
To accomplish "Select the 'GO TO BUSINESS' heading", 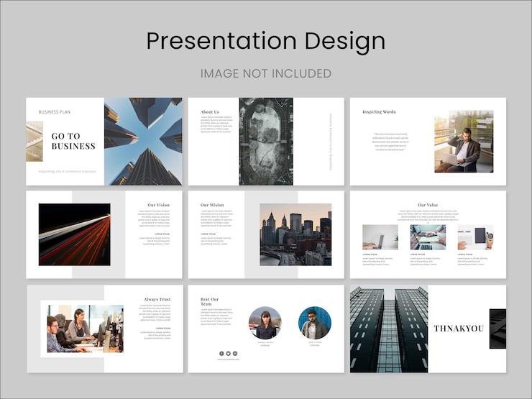I will 73,141.
